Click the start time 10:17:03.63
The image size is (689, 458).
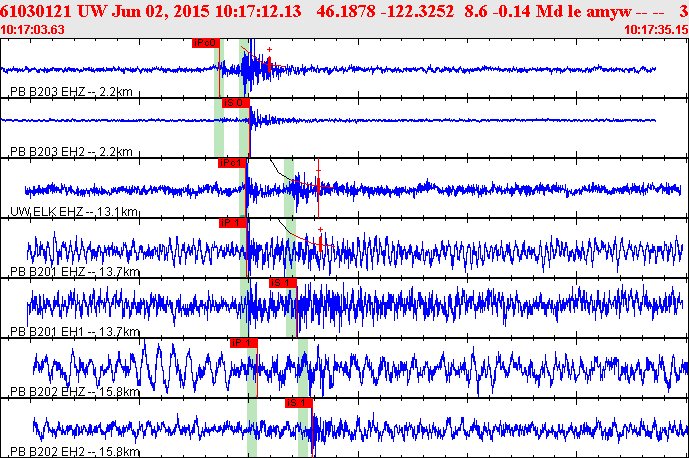pyautogui.click(x=33, y=30)
